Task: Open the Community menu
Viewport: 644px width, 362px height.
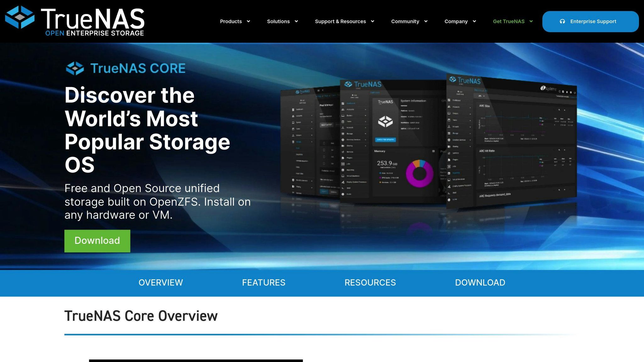Action: (x=405, y=21)
